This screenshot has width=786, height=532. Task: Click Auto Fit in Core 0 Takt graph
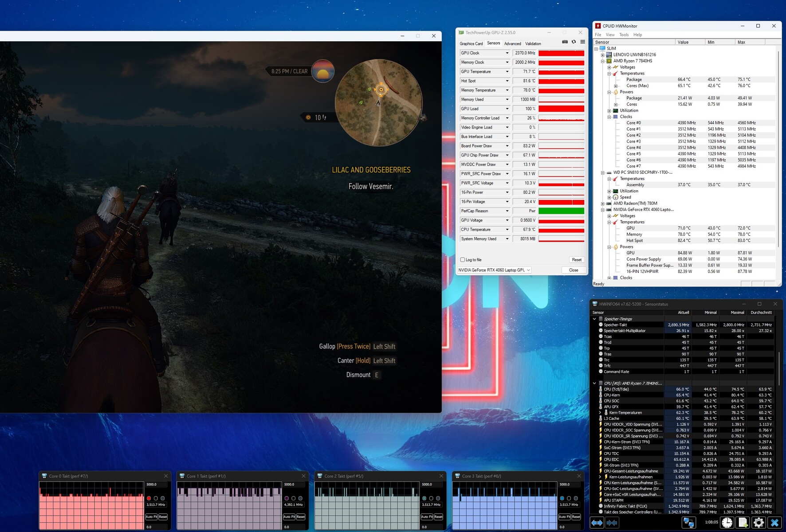click(x=151, y=517)
